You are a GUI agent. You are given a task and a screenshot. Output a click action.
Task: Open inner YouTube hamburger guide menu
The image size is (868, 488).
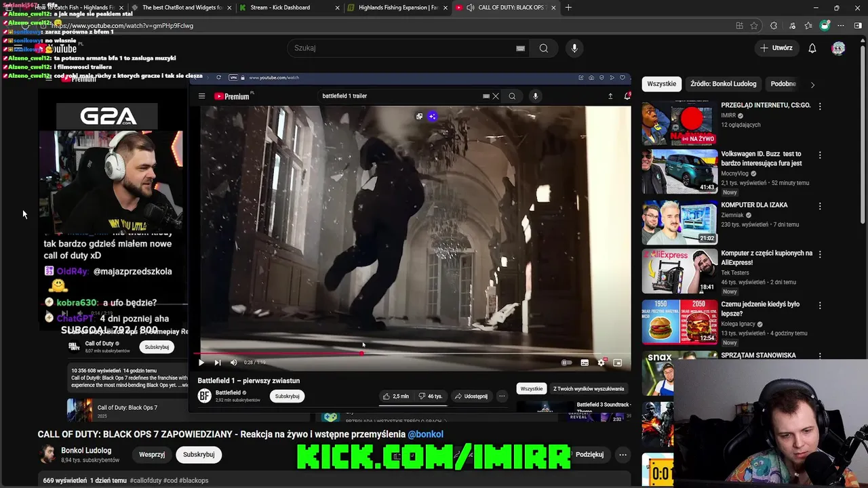pos(201,96)
